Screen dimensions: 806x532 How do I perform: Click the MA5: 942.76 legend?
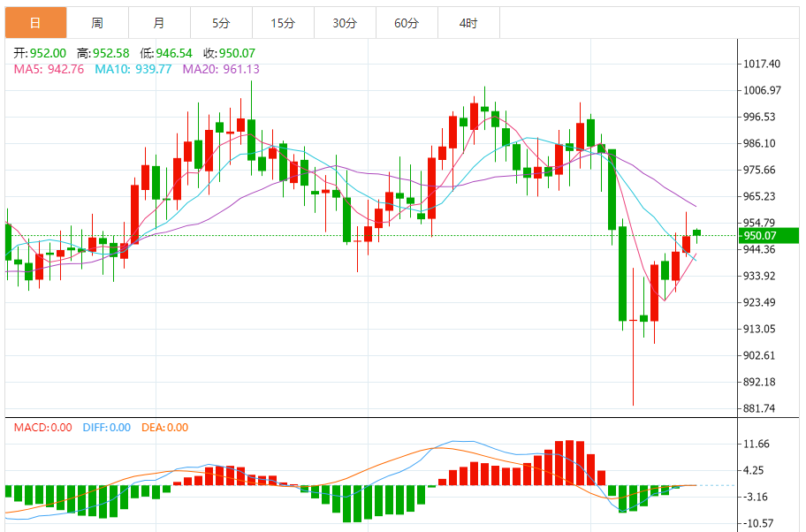(x=49, y=70)
